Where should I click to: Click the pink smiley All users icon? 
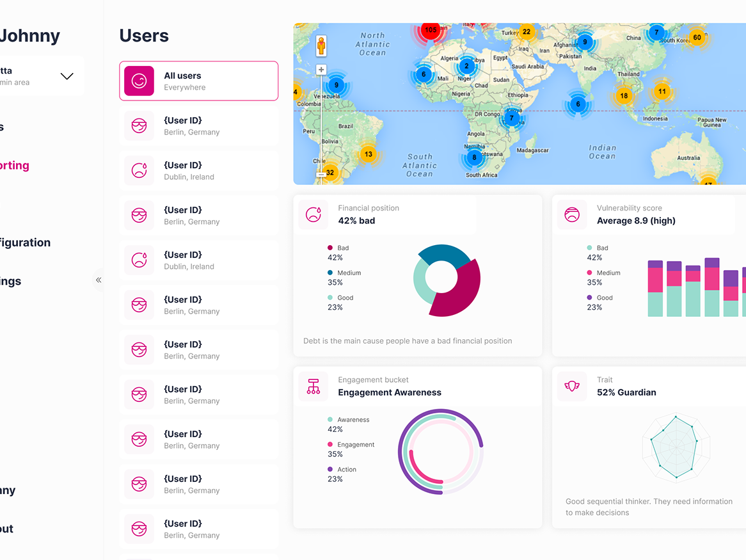tap(139, 81)
